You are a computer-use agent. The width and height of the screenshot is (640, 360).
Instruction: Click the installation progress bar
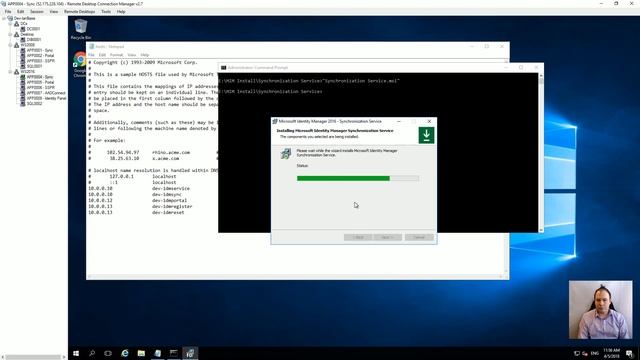tap(358, 178)
